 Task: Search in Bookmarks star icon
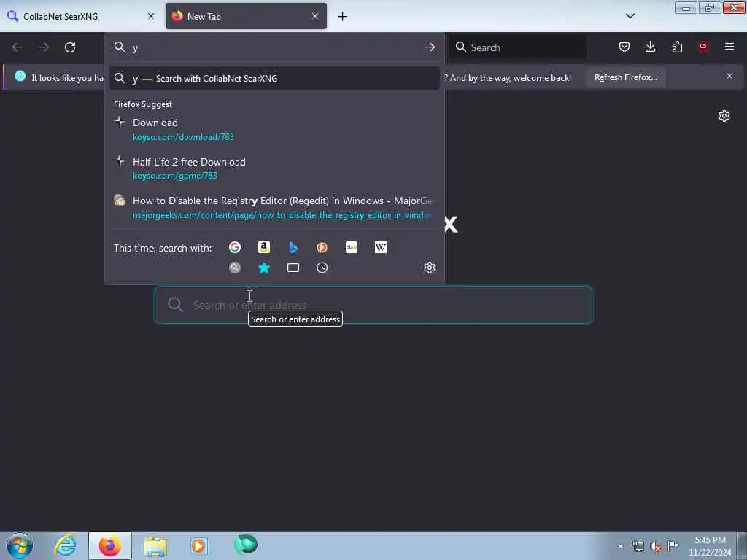tap(264, 268)
